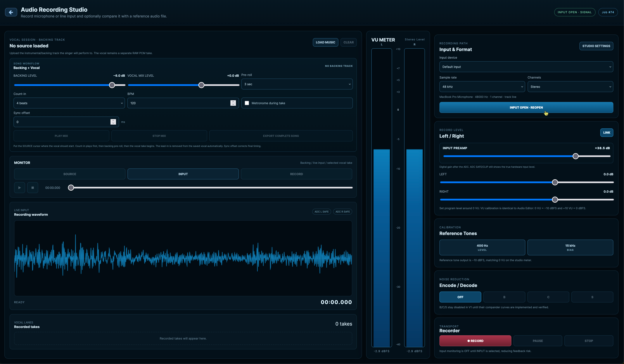Select noise reduction S mode
Screen dimensions: 624x364
(592, 297)
